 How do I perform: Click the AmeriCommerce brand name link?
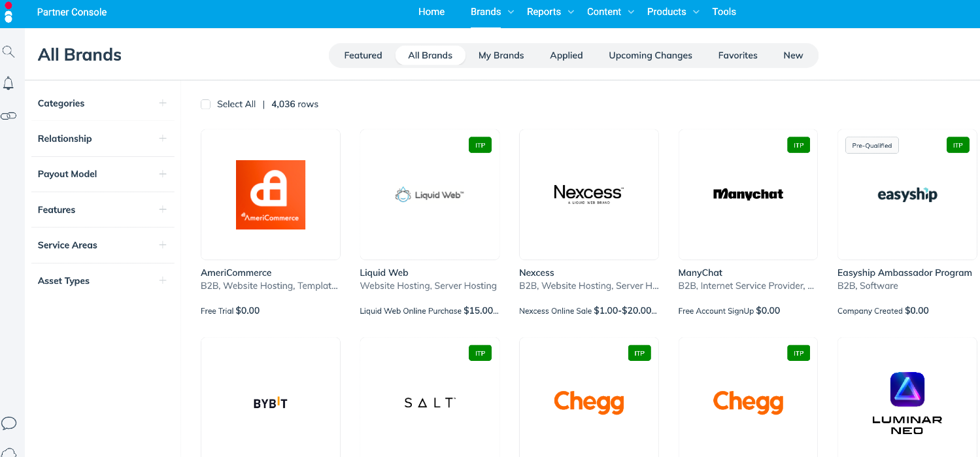[236, 273]
